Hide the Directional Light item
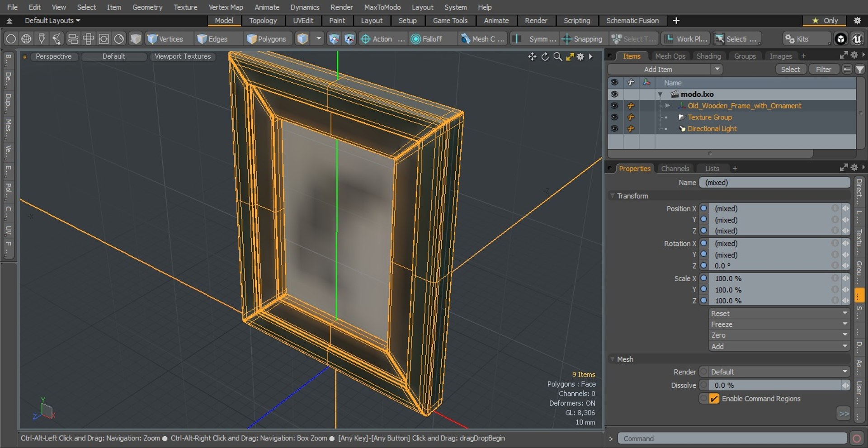Screen dimensions: 868x448 tap(614, 129)
